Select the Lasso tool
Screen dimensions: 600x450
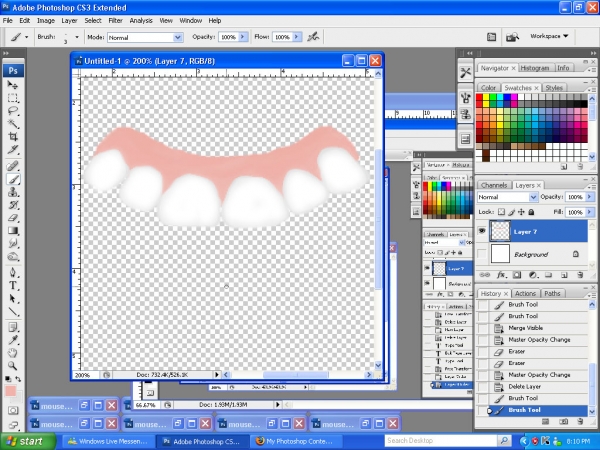point(13,111)
